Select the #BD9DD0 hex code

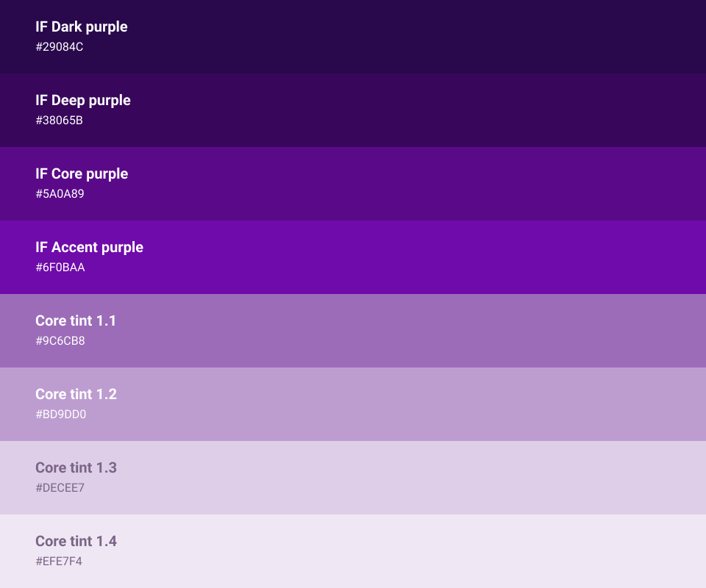pos(61,415)
